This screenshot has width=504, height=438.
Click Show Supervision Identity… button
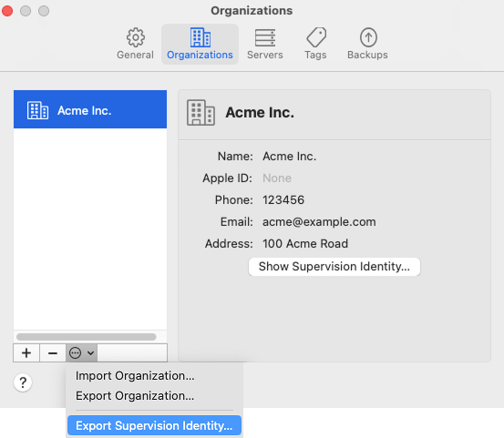coord(334,267)
